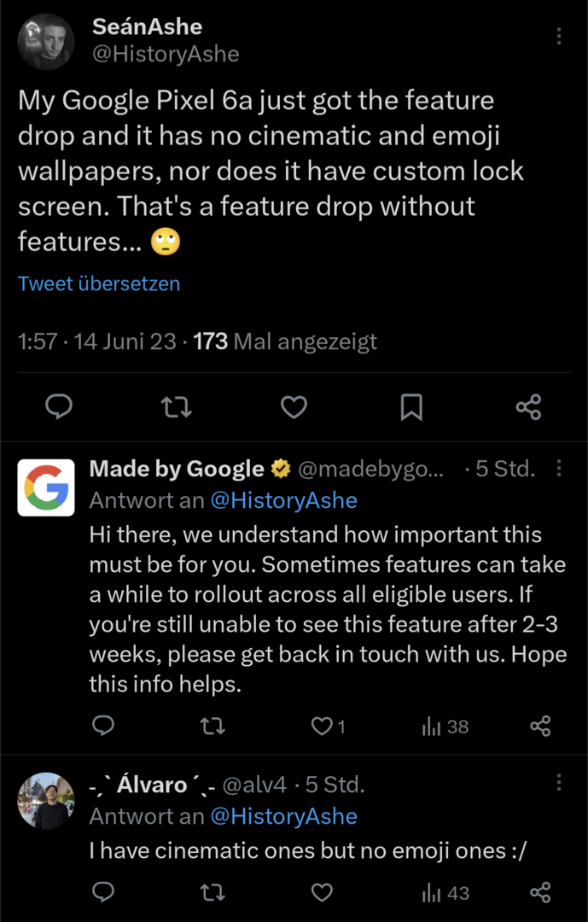
Task: Retweet SeánAshe's main tweet
Action: pos(177,407)
